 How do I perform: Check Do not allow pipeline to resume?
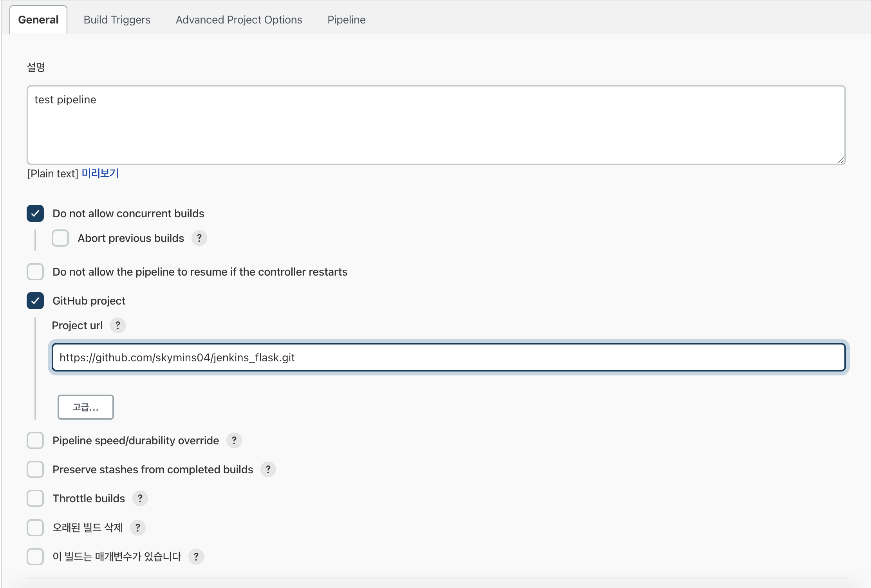pyautogui.click(x=35, y=272)
